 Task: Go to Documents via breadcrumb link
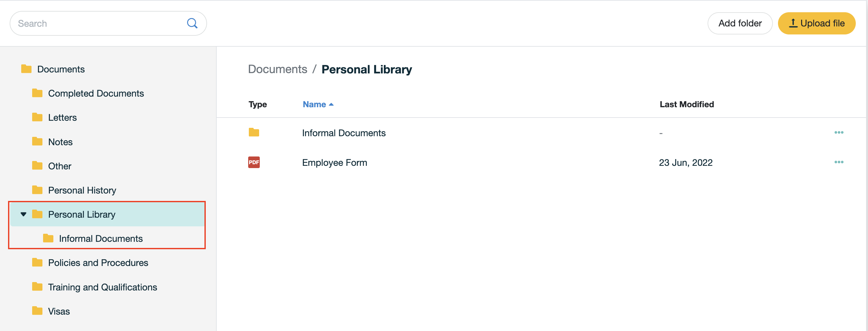tap(277, 69)
